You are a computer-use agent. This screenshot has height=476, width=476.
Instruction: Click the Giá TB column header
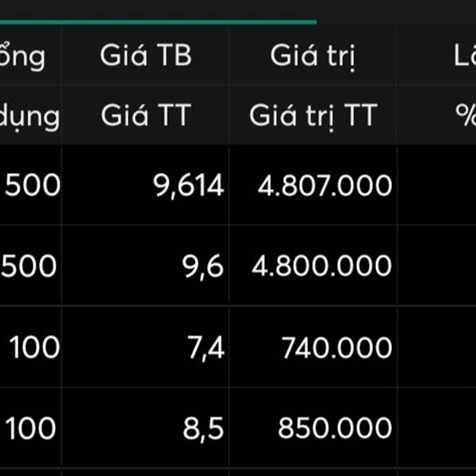tap(146, 56)
